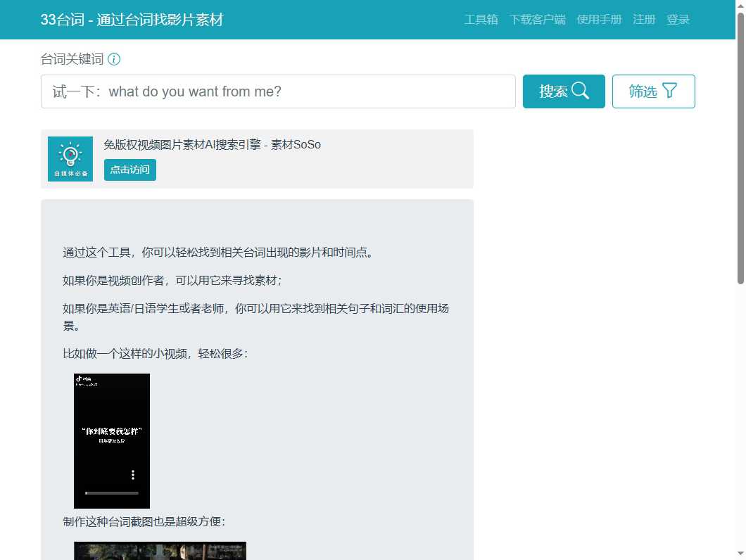Click the vertical page scrollbar thumb

(740, 148)
